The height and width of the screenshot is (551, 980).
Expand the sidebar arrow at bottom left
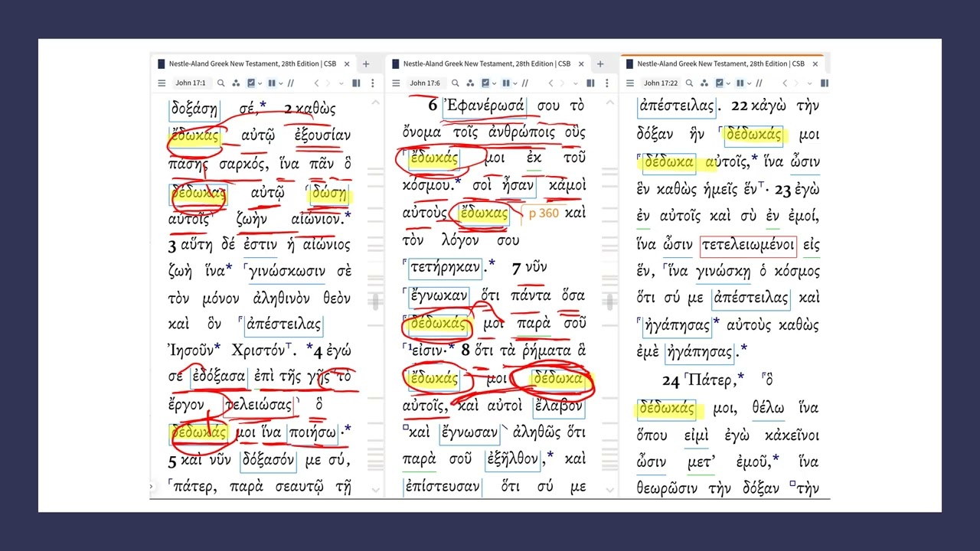(x=152, y=486)
